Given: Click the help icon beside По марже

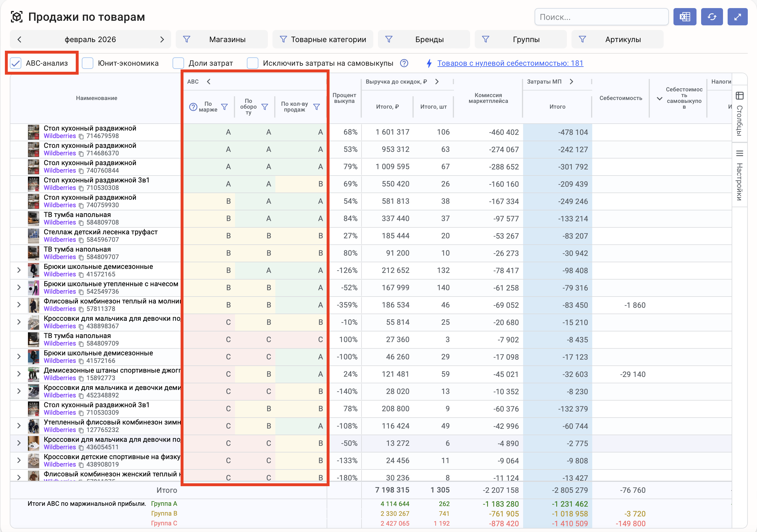Looking at the screenshot, I should pyautogui.click(x=193, y=107).
